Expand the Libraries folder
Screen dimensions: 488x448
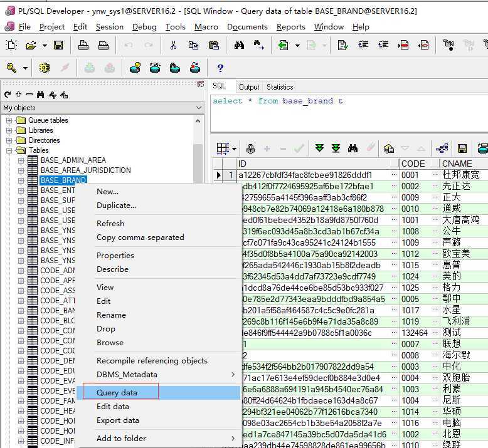[9, 130]
